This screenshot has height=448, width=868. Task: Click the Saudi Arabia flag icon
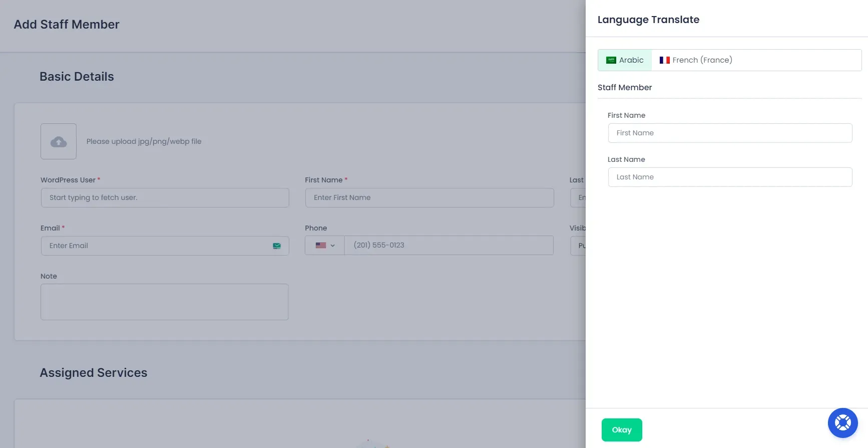click(x=611, y=60)
